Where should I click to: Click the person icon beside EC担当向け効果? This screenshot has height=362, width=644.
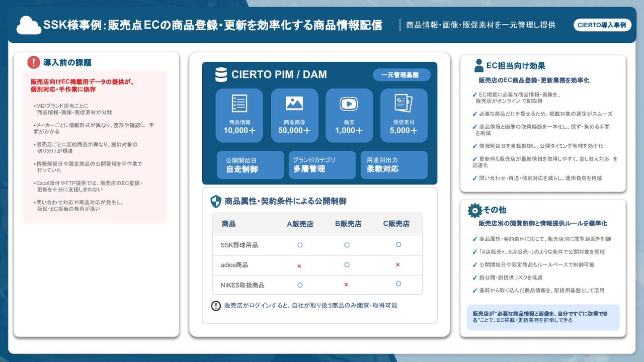[x=479, y=66]
